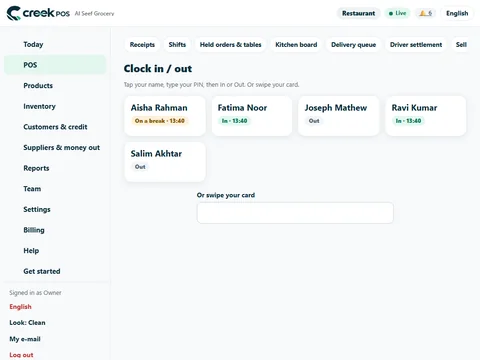The height and width of the screenshot is (360, 480).
Task: Click Fatima Noor's 'In · 13:40' badge
Action: (235, 121)
